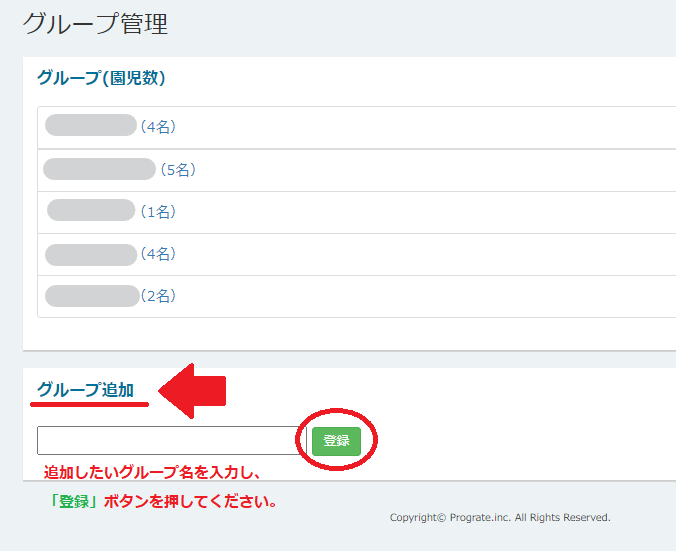
Task: Click the blurred name beside (2名)
Action: tap(92, 296)
